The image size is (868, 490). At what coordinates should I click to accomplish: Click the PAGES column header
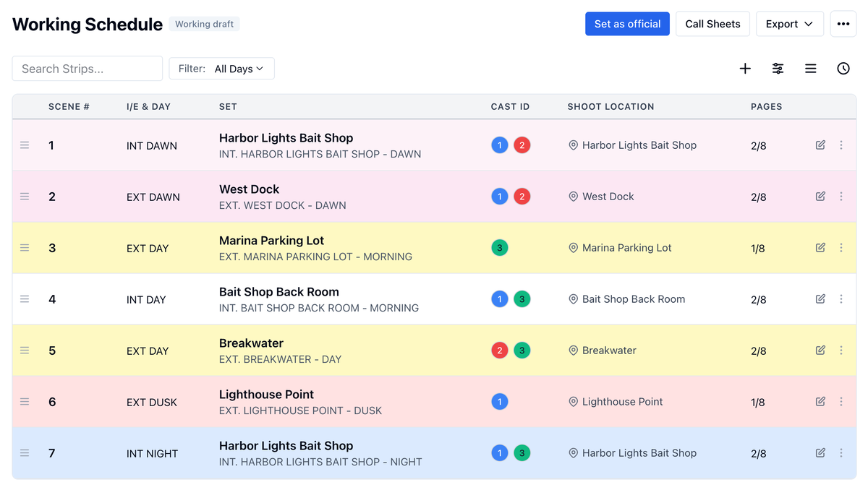[x=766, y=106]
